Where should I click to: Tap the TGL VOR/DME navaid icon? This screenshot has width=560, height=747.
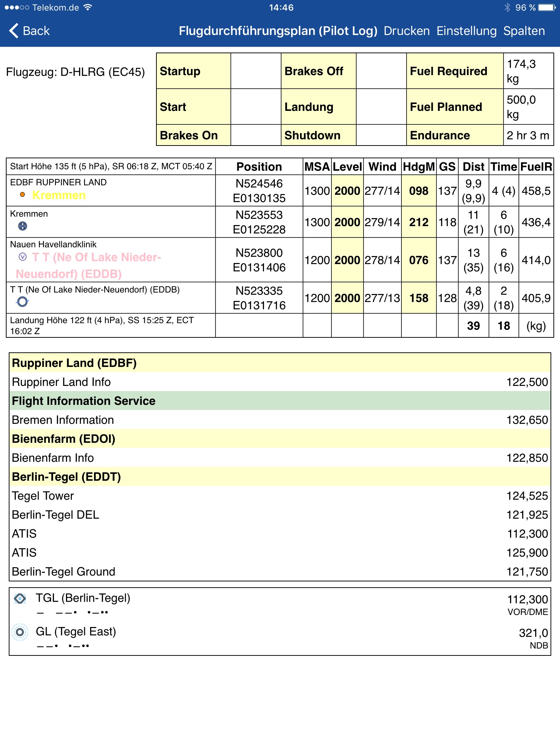coord(20,599)
